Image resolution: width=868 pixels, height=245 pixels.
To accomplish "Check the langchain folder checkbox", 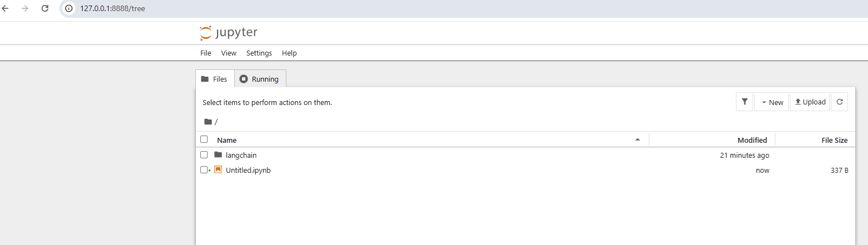I will (204, 155).
